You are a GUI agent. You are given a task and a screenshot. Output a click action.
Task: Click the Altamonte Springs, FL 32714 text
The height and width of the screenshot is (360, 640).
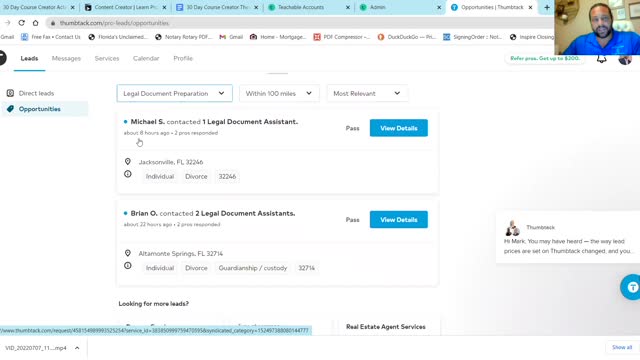(x=180, y=253)
